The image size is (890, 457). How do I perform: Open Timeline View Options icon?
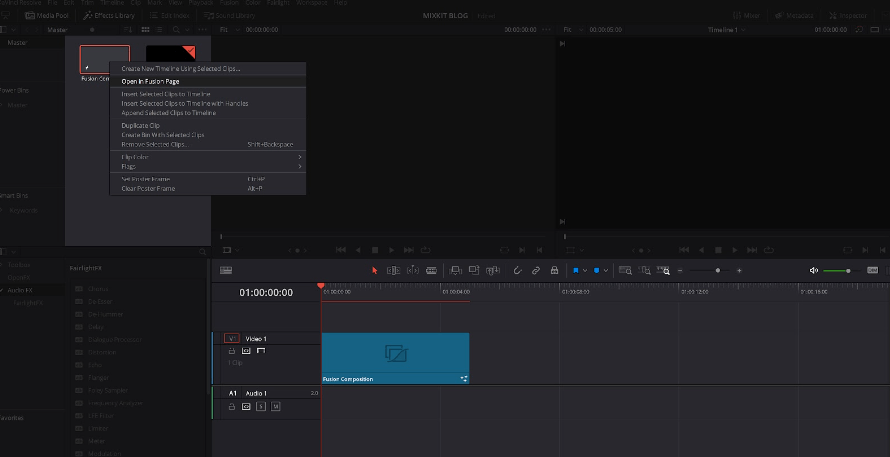click(x=226, y=270)
